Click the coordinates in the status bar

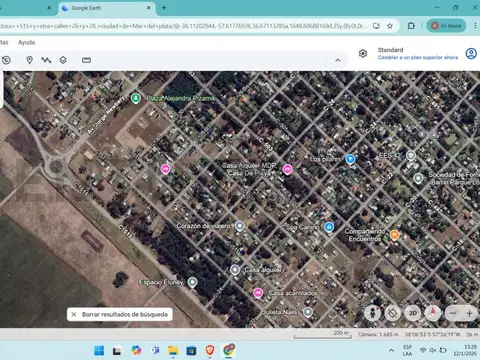pyautogui.click(x=433, y=334)
